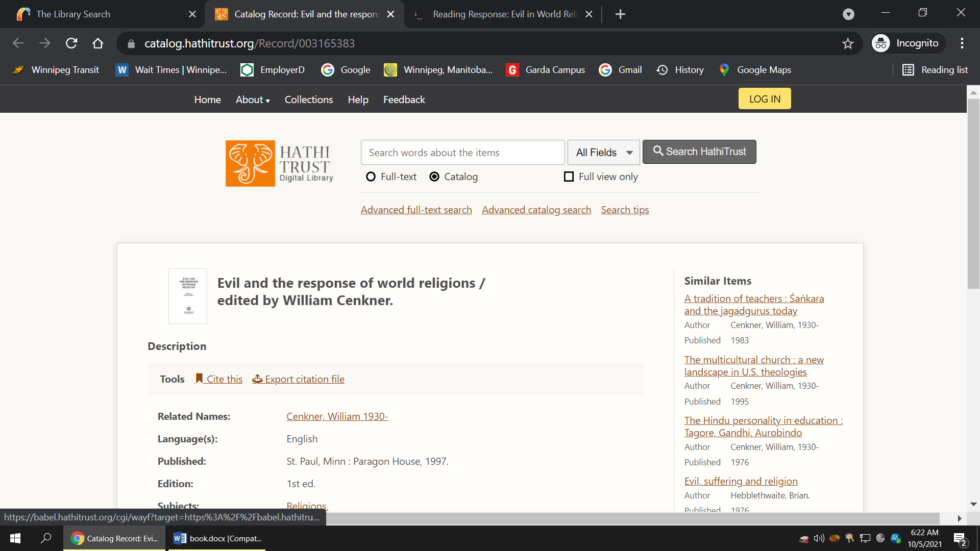Viewport: 980px width, 551px height.
Task: Select the Full-text radio button
Action: tap(371, 177)
